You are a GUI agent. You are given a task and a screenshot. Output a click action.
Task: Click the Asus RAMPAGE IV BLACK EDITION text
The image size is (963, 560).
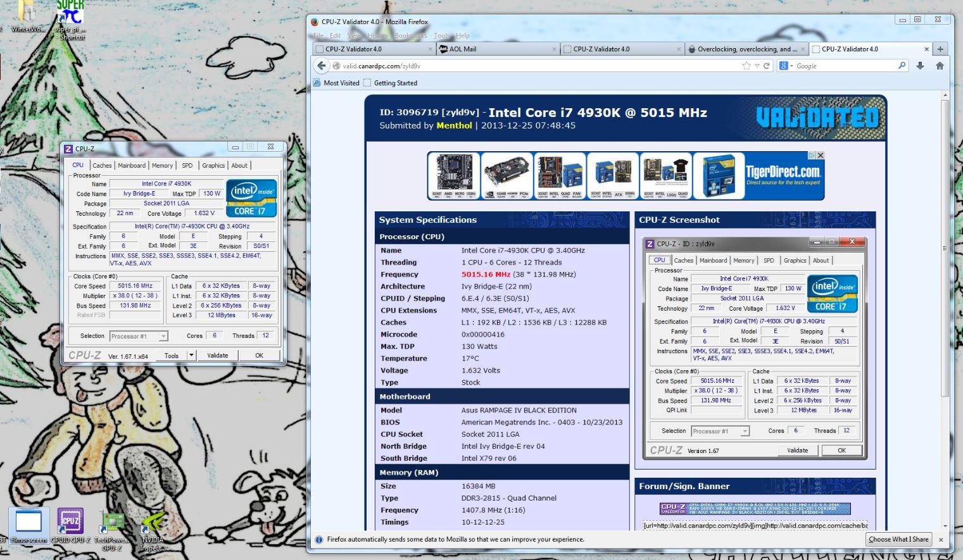pos(519,410)
